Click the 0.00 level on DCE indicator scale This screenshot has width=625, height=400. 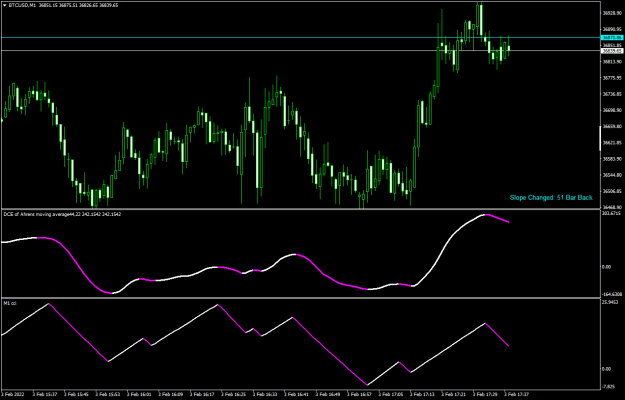tap(606, 267)
